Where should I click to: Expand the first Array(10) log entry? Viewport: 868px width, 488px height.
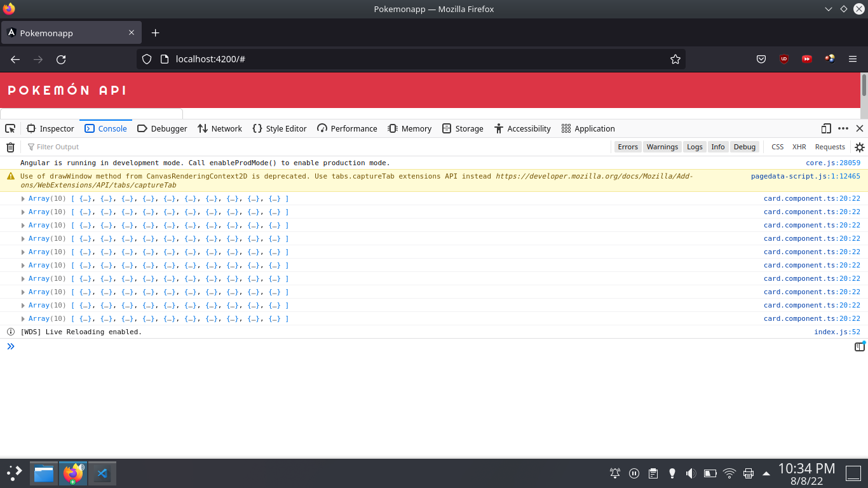pyautogui.click(x=24, y=198)
